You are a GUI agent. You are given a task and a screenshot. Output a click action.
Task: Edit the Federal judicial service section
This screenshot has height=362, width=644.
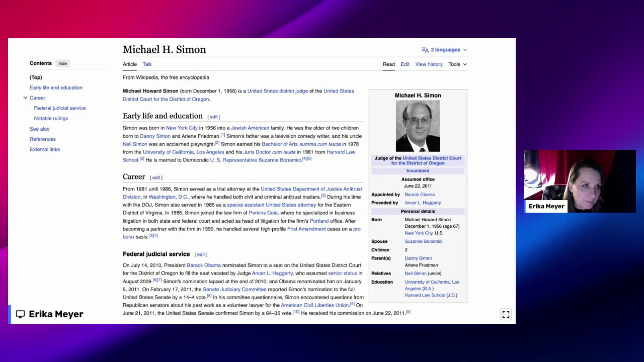point(201,254)
